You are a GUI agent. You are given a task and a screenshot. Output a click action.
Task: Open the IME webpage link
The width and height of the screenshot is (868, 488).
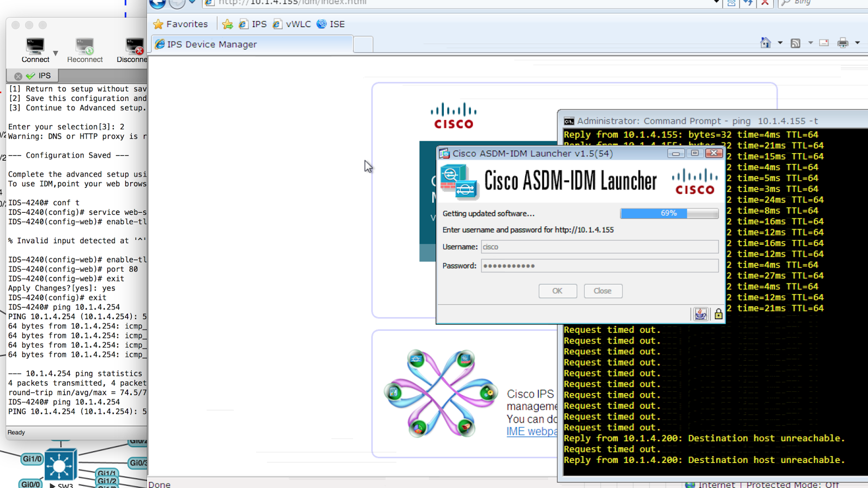tap(532, 432)
